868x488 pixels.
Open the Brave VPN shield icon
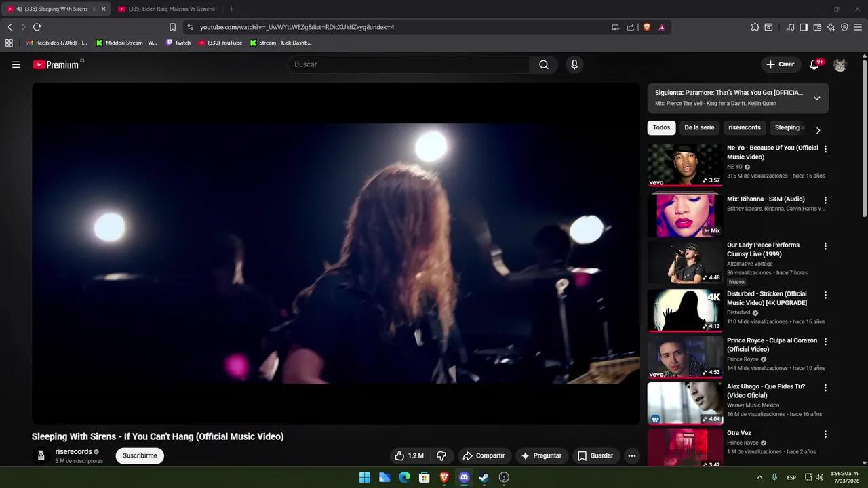[x=844, y=27]
